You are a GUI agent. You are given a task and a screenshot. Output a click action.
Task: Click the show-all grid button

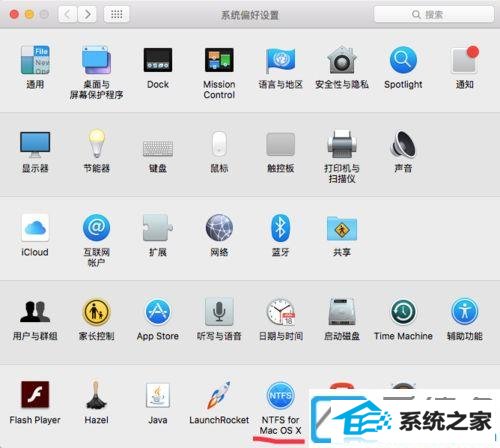pyautogui.click(x=116, y=14)
